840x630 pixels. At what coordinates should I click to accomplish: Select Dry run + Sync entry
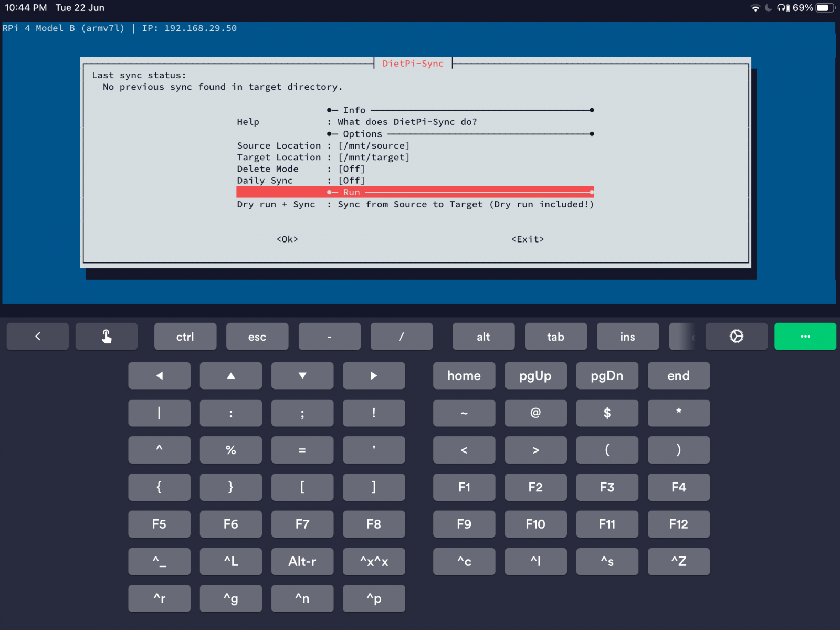click(x=415, y=204)
